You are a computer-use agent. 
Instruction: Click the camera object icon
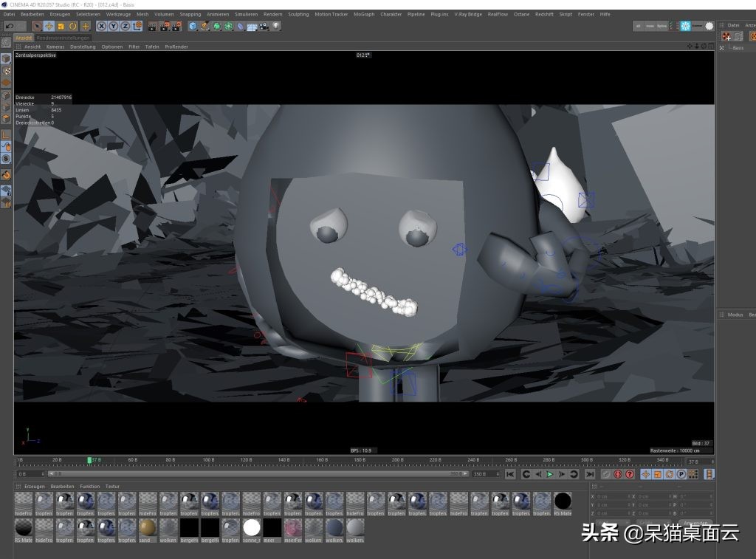264,26
